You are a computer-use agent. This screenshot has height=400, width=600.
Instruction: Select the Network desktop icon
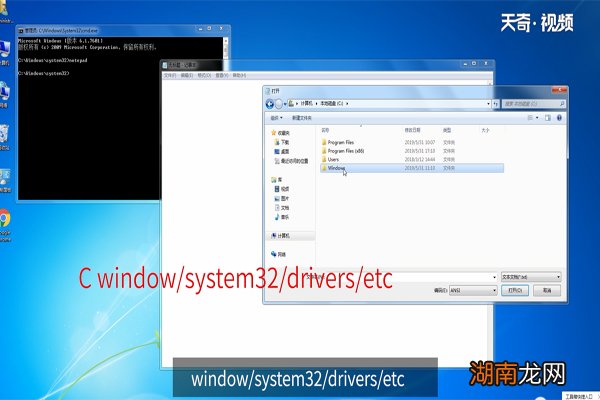tap(4, 94)
